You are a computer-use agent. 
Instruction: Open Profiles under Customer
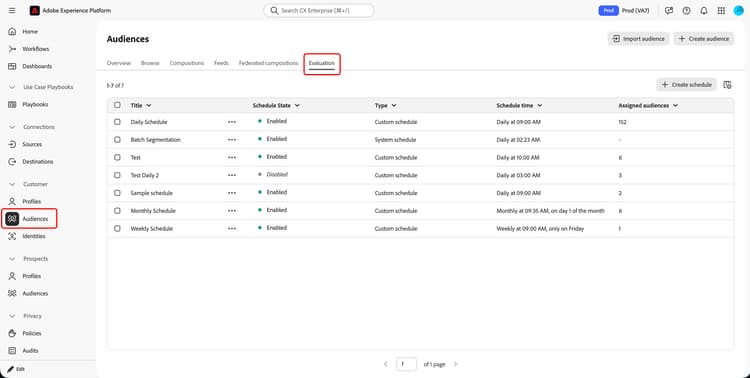pyautogui.click(x=32, y=201)
